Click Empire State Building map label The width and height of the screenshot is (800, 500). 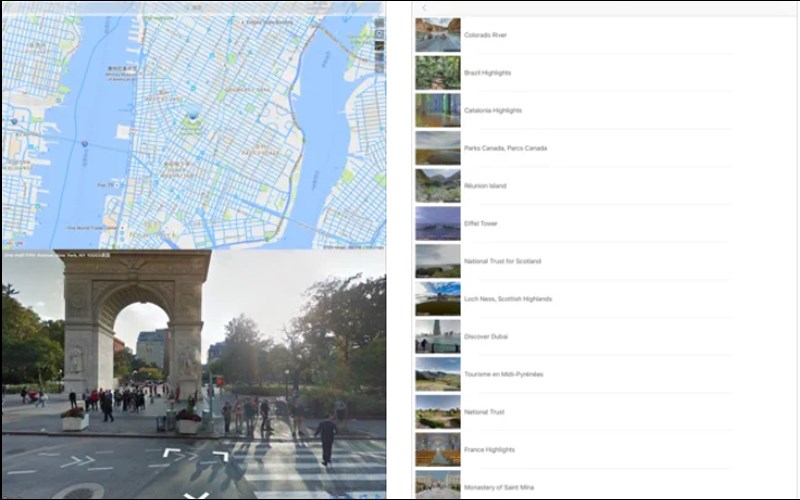point(270,22)
